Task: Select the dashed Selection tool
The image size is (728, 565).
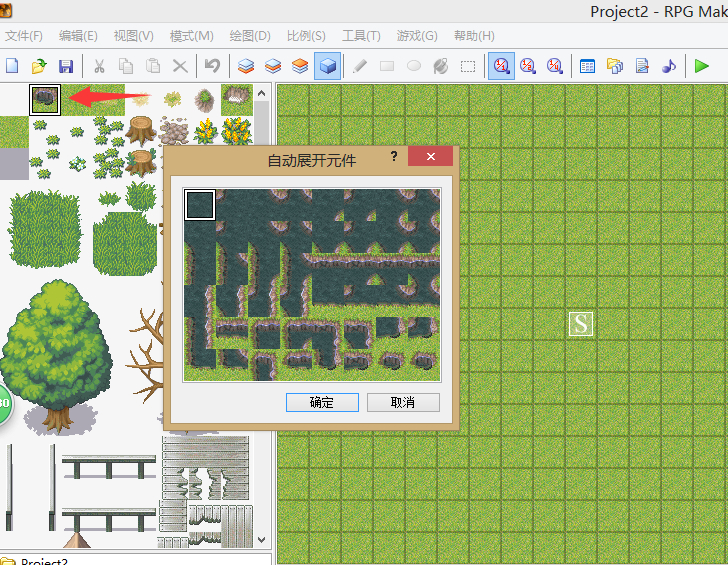Action: [x=468, y=66]
